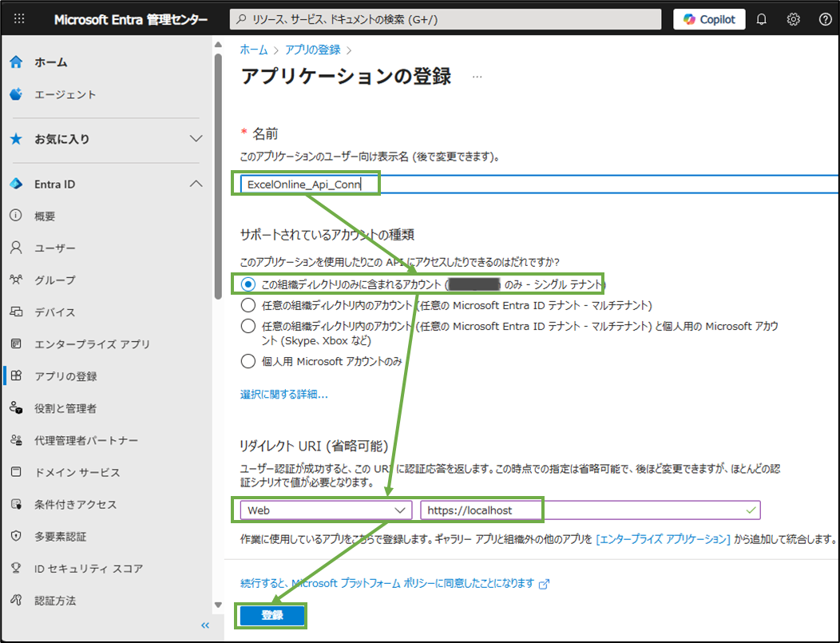Click the sidebar scrollbar thumb
Image resolution: width=840 pixels, height=643 pixels.
(218, 177)
